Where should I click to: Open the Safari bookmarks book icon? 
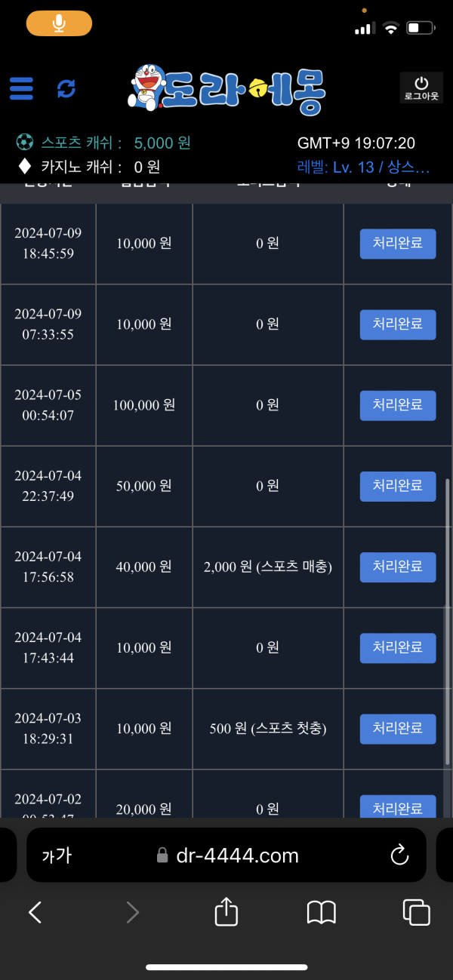pos(322,913)
